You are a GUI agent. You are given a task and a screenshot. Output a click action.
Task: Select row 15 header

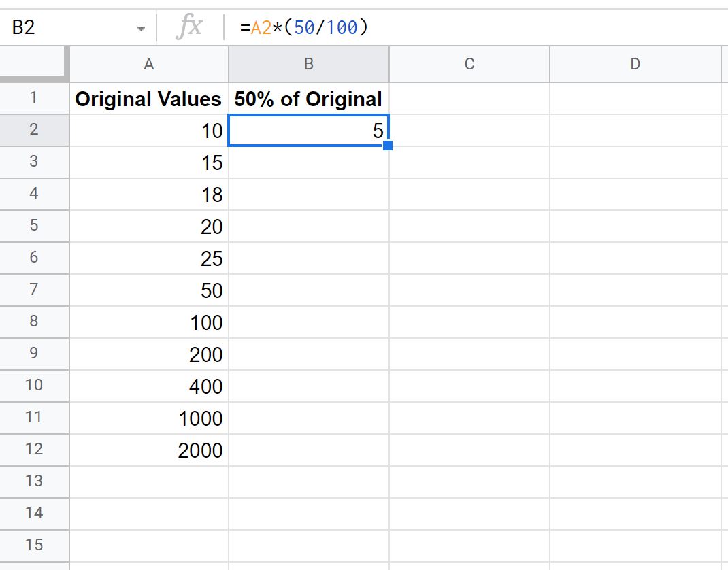[34, 546]
